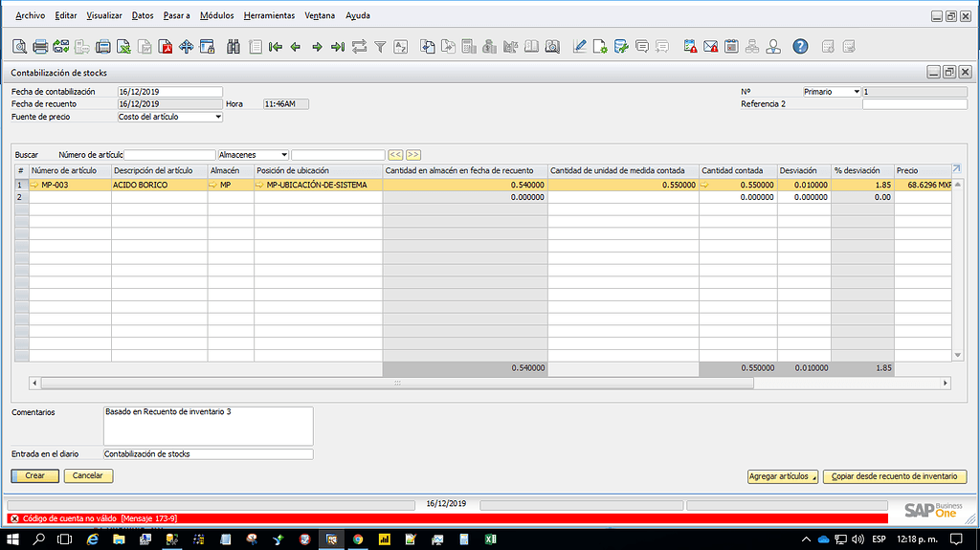980x550 pixels.
Task: Click the MP-UBICACIÓN-DE-SISTEMA location cell
Action: pyautogui.click(x=318, y=185)
